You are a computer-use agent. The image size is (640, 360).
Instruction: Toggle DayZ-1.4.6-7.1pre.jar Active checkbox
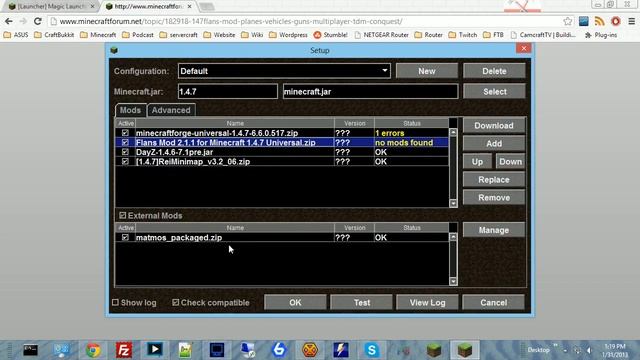point(125,152)
